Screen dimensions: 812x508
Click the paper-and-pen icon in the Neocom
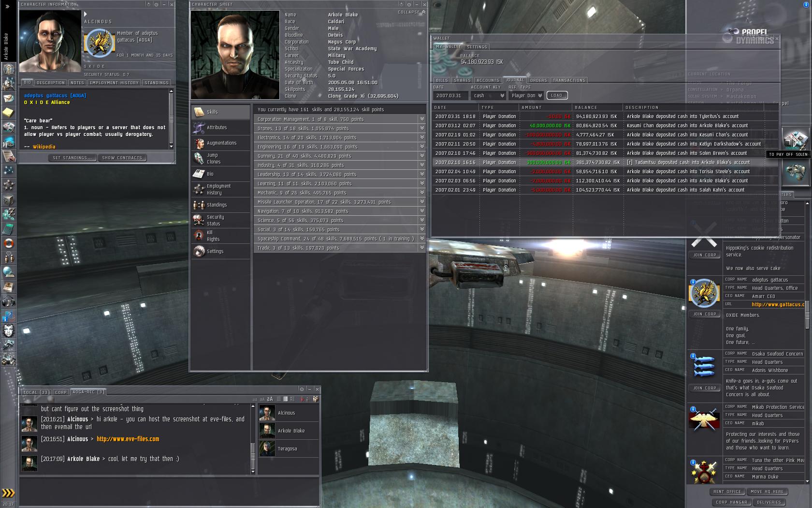(9, 156)
